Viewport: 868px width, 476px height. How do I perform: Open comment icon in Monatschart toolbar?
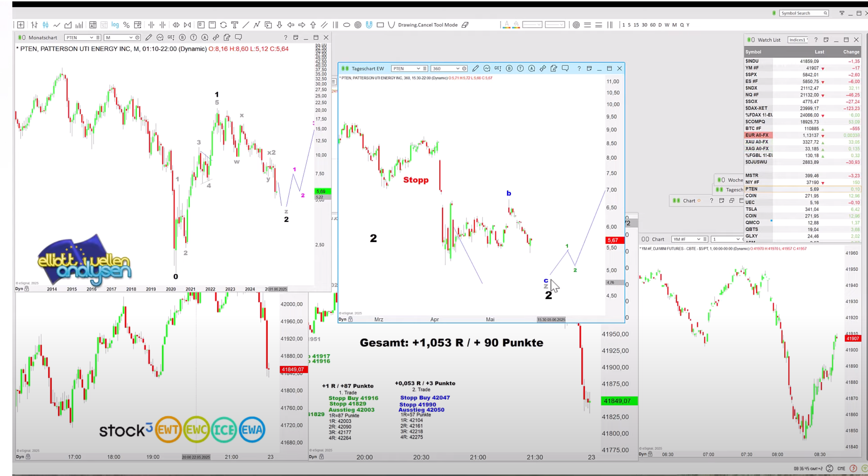click(x=238, y=37)
